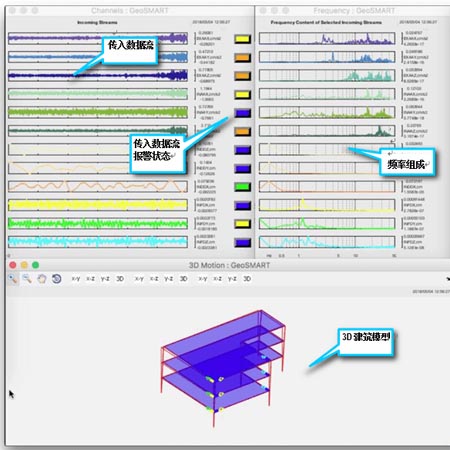Click the green alarm status indicator
Screen dimensions: 450x450
click(242, 187)
